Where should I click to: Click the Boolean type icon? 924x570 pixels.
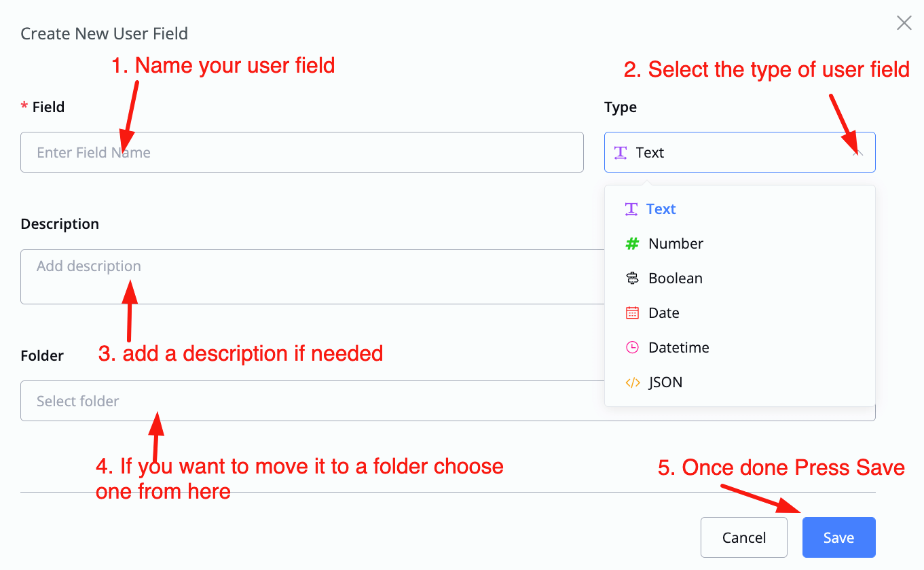coord(632,279)
